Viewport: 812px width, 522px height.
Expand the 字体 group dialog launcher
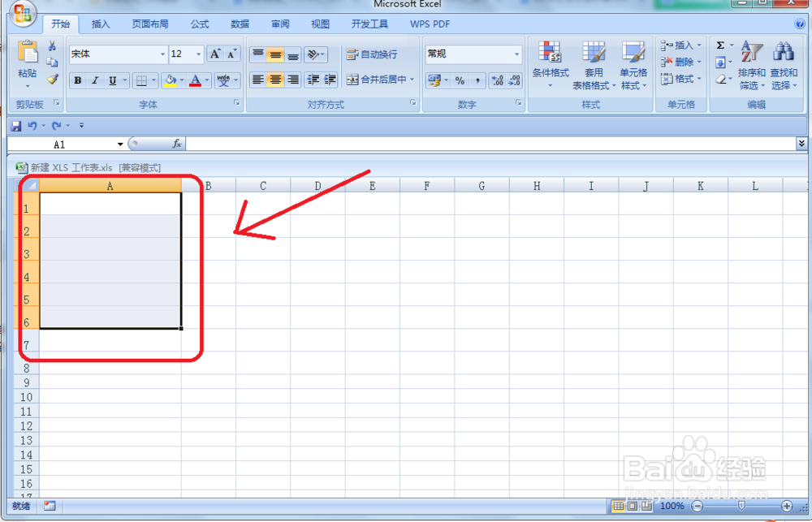coord(236,103)
